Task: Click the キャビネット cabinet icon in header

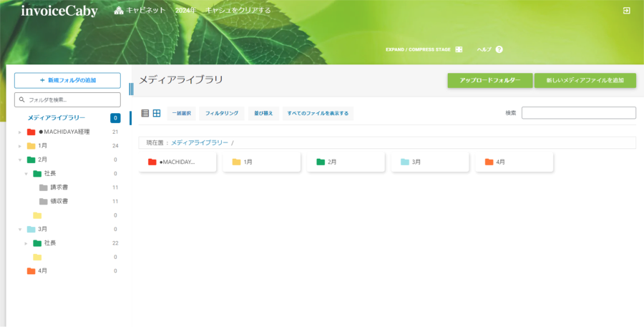Action: coord(119,11)
